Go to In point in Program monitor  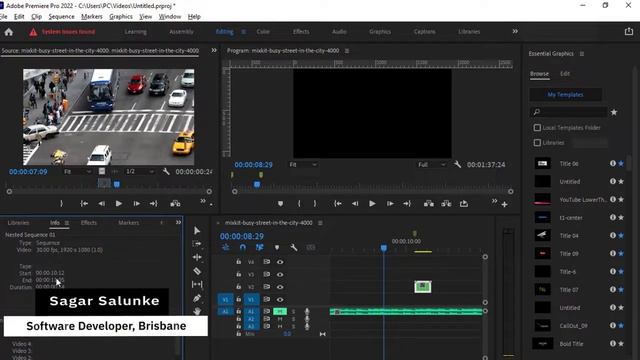pos(338,203)
